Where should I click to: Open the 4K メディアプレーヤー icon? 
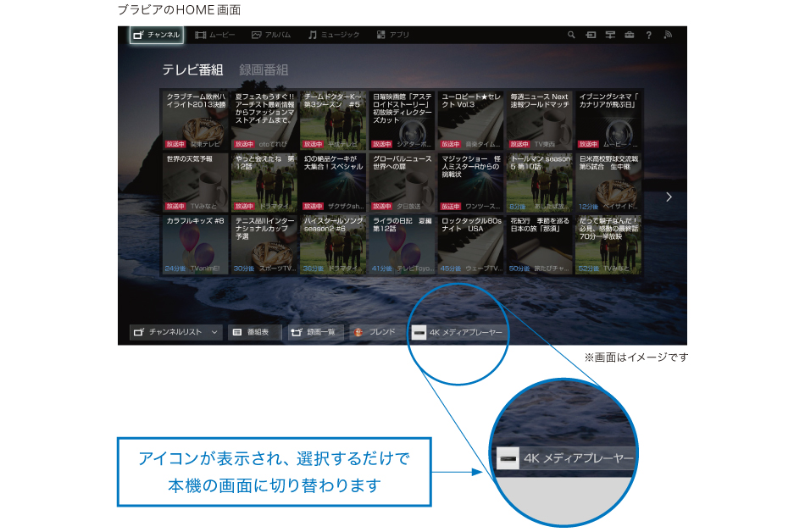click(458, 333)
